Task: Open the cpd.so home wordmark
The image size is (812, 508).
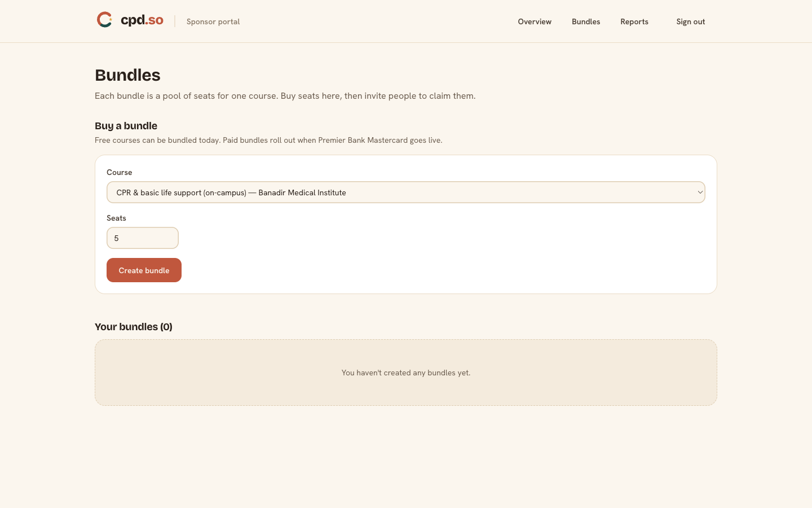Action: pyautogui.click(x=142, y=20)
